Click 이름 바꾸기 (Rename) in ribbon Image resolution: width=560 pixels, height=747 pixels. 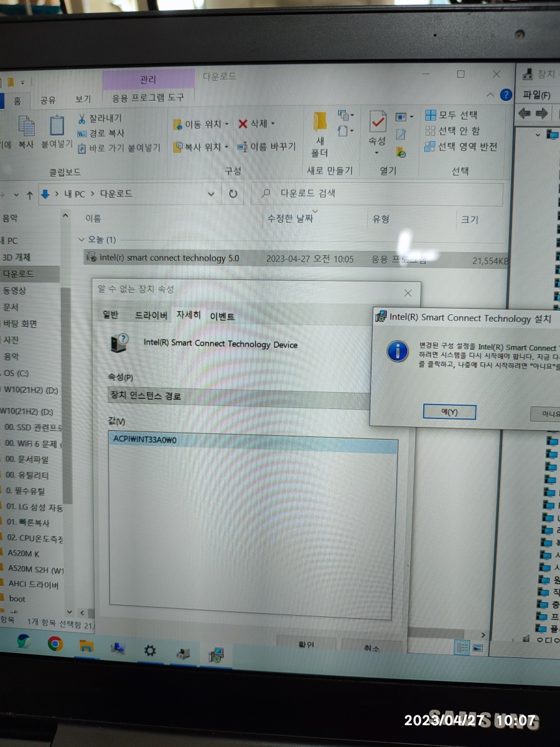click(266, 147)
